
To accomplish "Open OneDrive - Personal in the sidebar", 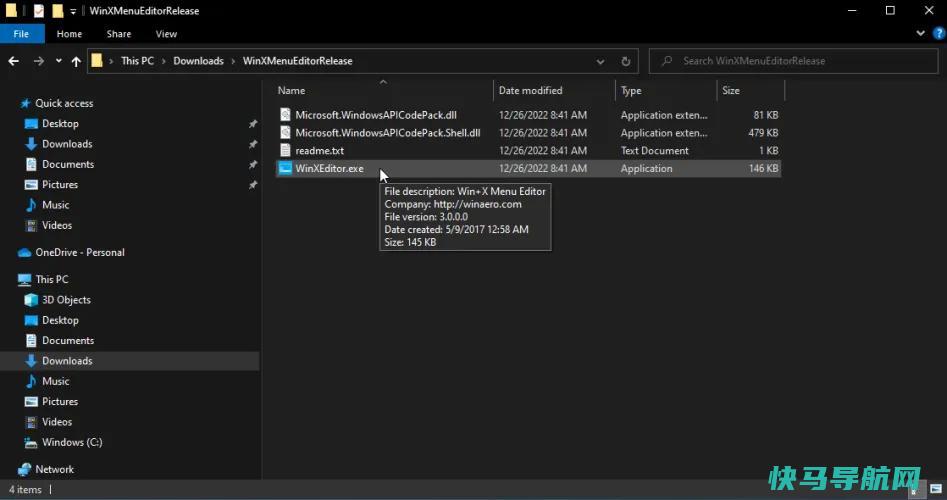I will [80, 252].
